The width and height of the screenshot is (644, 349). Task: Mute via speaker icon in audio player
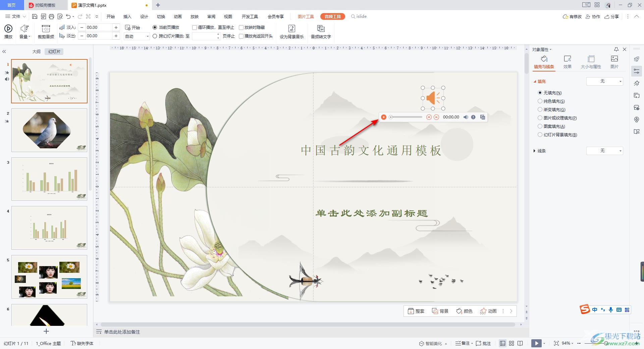click(466, 117)
